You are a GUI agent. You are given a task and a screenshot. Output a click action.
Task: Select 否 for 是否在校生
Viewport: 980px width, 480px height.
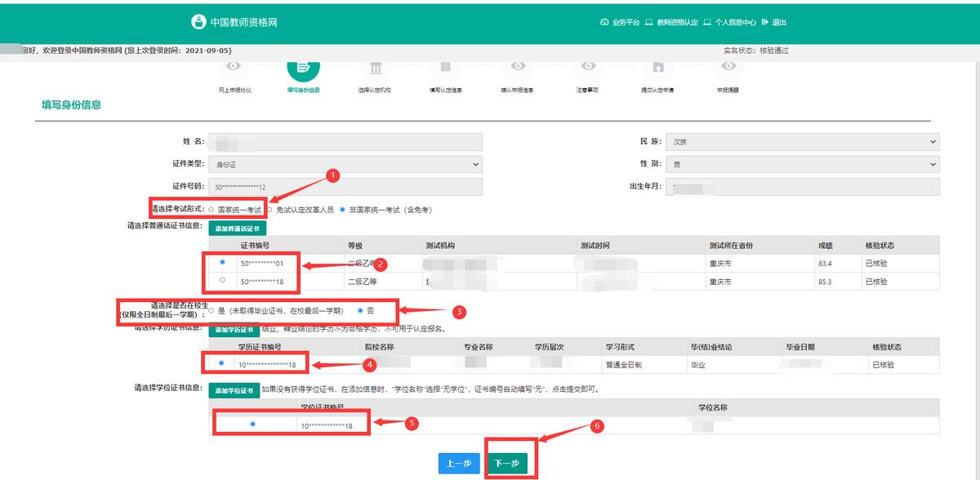(361, 311)
